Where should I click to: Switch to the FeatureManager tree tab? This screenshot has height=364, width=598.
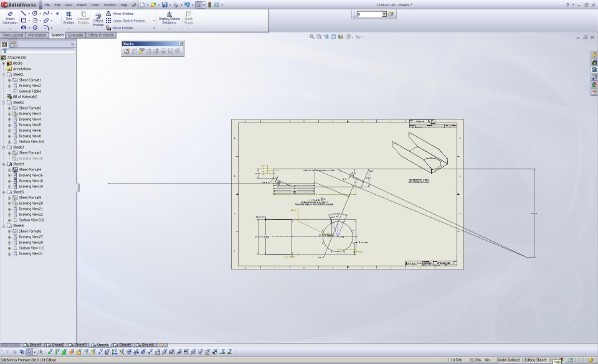click(4, 45)
